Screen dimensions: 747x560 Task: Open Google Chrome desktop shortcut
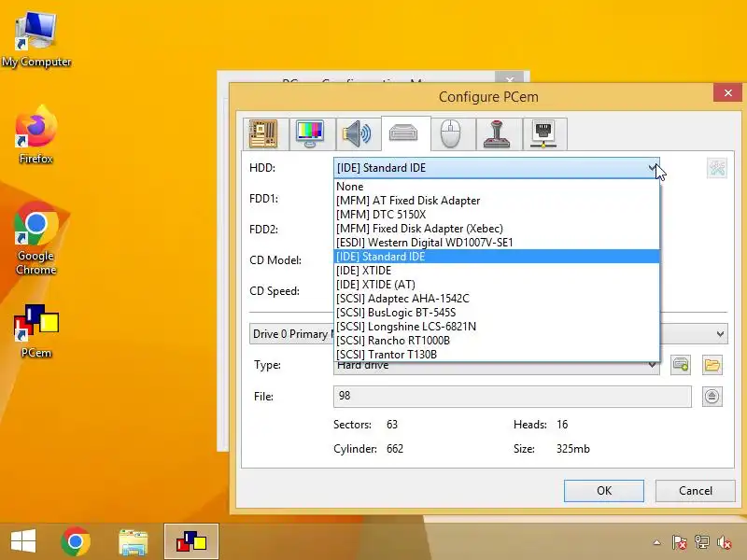(x=36, y=239)
